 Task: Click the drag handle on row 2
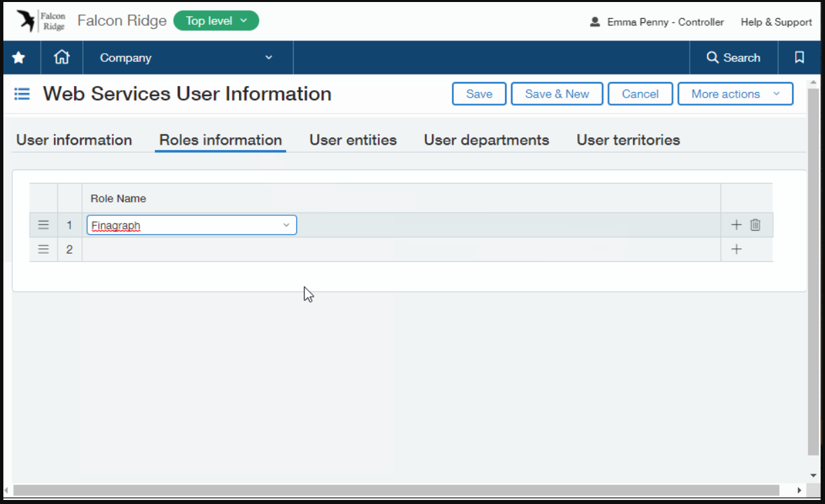pos(44,250)
